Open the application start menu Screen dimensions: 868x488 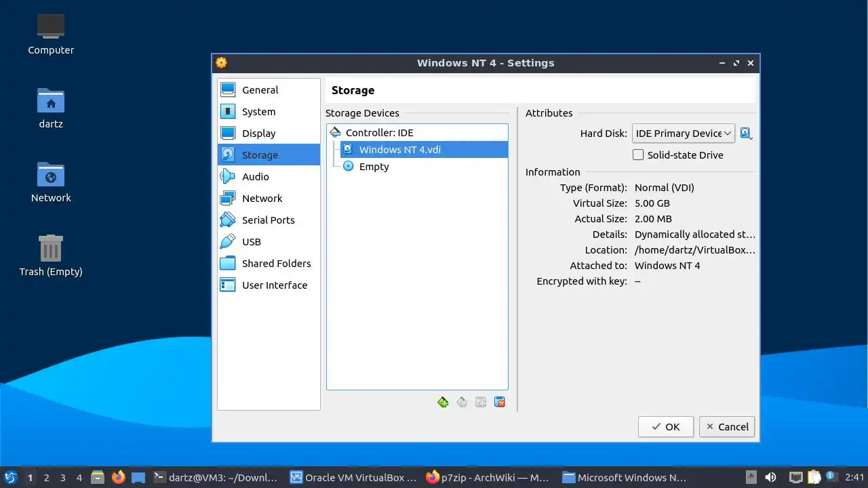coord(10,477)
